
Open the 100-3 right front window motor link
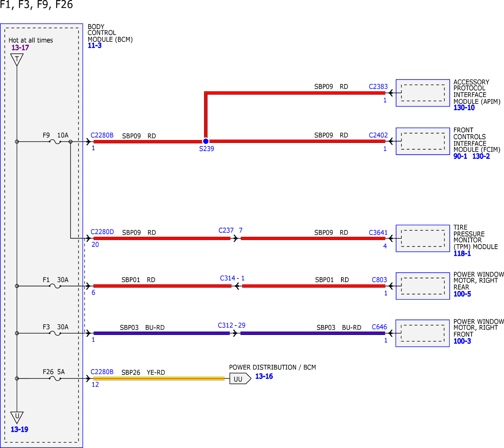pos(462,341)
